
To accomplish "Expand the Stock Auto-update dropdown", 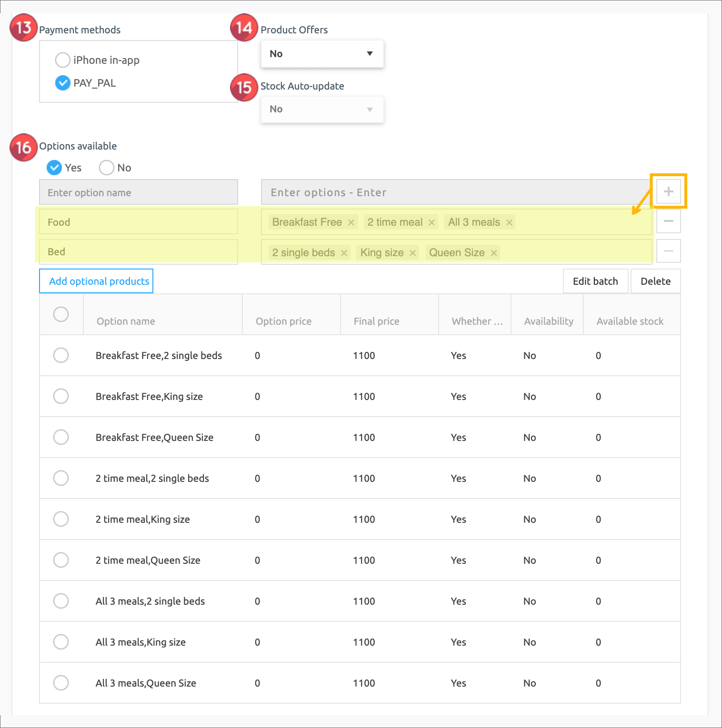I will [322, 110].
